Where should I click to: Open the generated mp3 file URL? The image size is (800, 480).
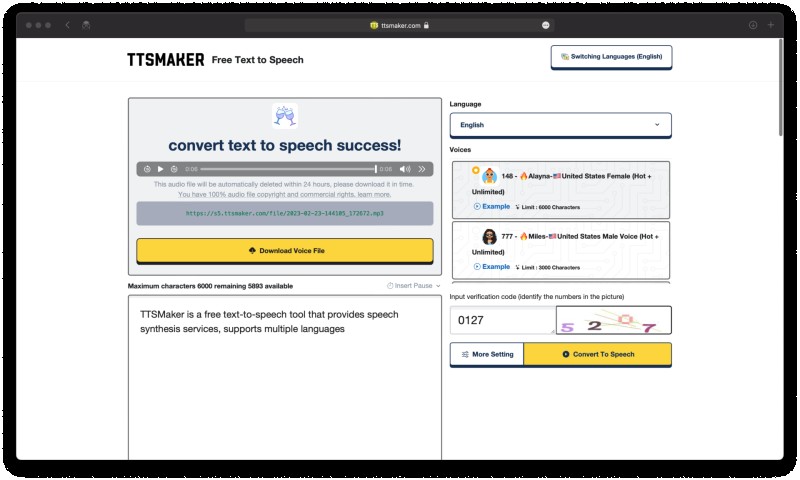pyautogui.click(x=285, y=213)
